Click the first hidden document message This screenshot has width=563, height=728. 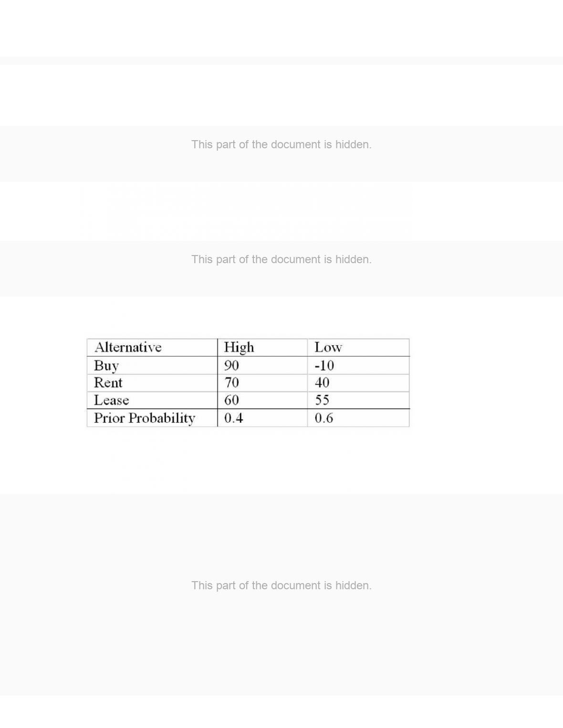(x=281, y=144)
